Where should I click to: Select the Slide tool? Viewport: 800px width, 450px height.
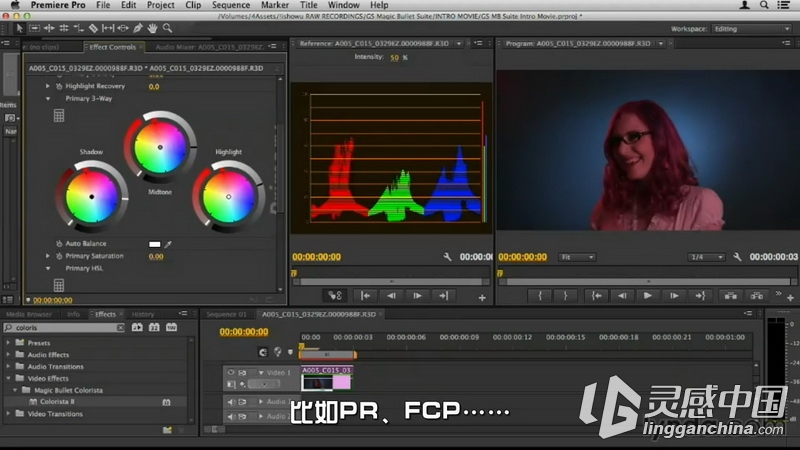click(123, 29)
